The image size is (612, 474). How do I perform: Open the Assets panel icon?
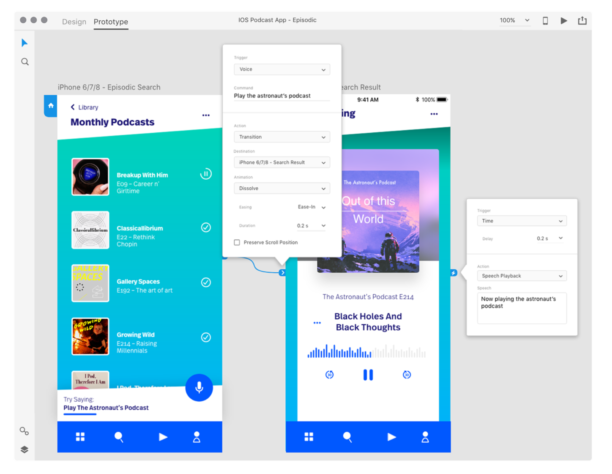(24, 431)
